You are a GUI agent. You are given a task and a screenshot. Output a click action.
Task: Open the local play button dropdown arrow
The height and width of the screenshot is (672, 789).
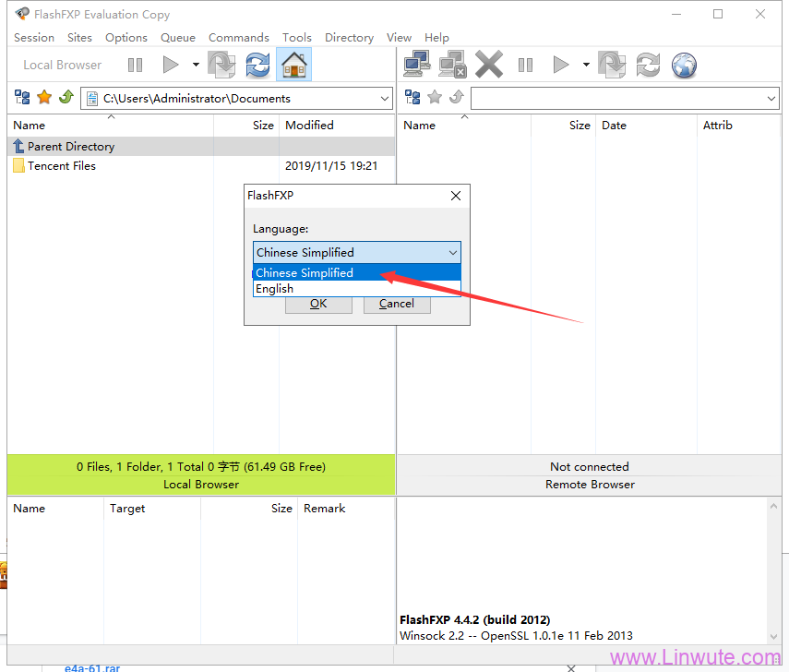tap(196, 65)
